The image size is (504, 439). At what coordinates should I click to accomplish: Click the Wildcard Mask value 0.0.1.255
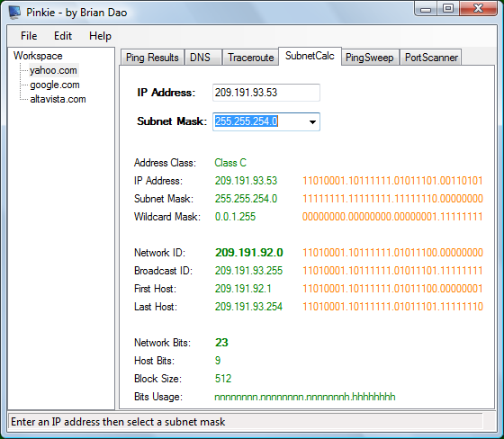(x=235, y=217)
